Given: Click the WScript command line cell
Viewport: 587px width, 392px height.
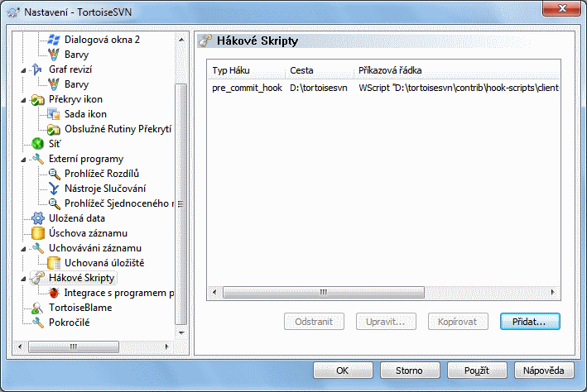Looking at the screenshot, I should pyautogui.click(x=459, y=88).
